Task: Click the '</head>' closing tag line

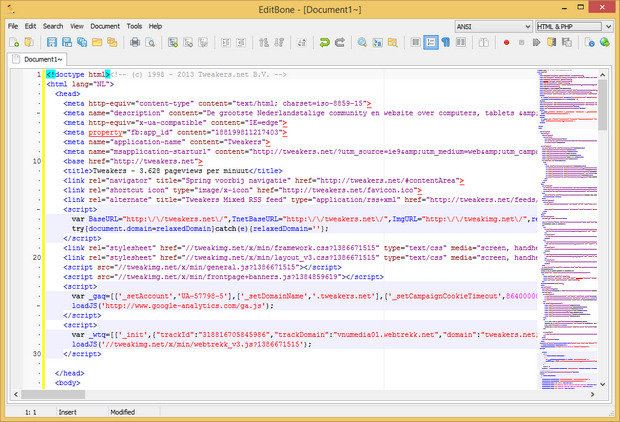Action: 70,373
